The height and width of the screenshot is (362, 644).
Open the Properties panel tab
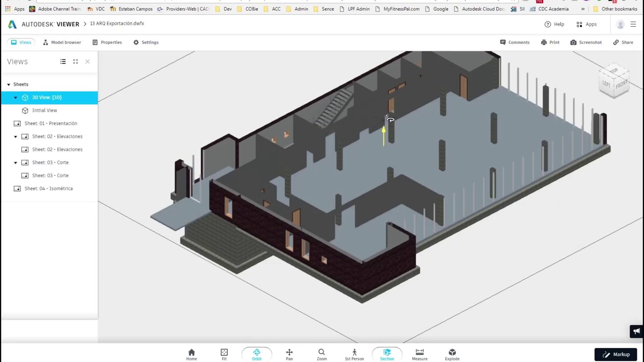[x=107, y=42]
